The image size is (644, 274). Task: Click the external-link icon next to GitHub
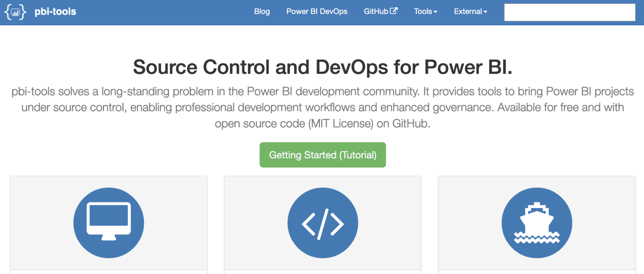(395, 11)
